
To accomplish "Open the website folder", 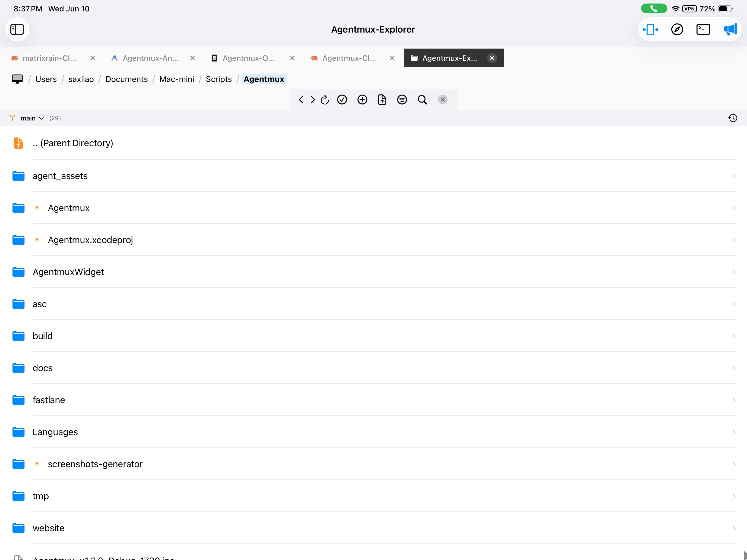I will pos(373,528).
